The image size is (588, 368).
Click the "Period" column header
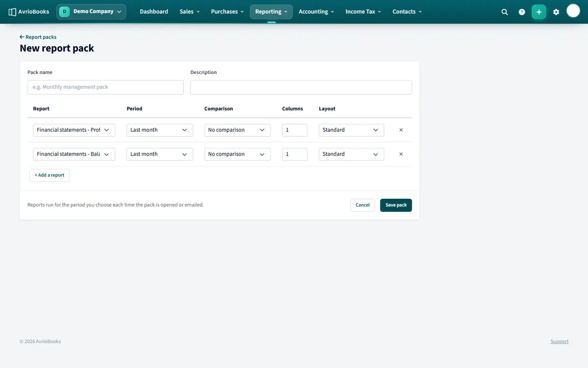(x=135, y=109)
